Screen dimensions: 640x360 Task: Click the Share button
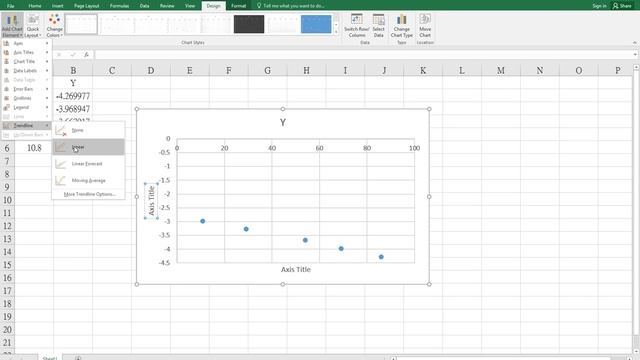pos(622,6)
